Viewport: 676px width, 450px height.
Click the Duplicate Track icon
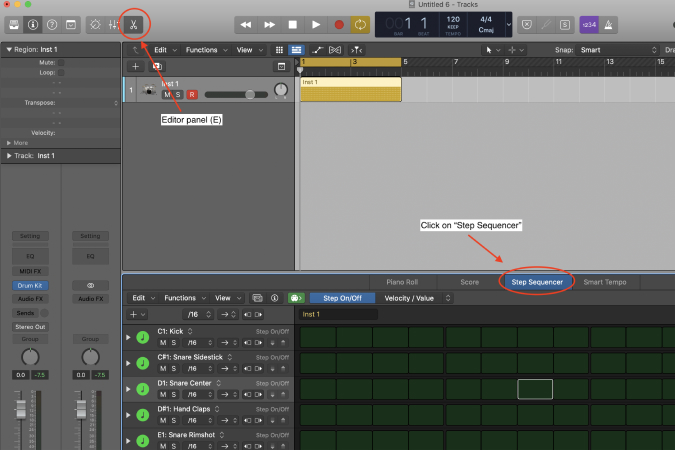coord(157,66)
